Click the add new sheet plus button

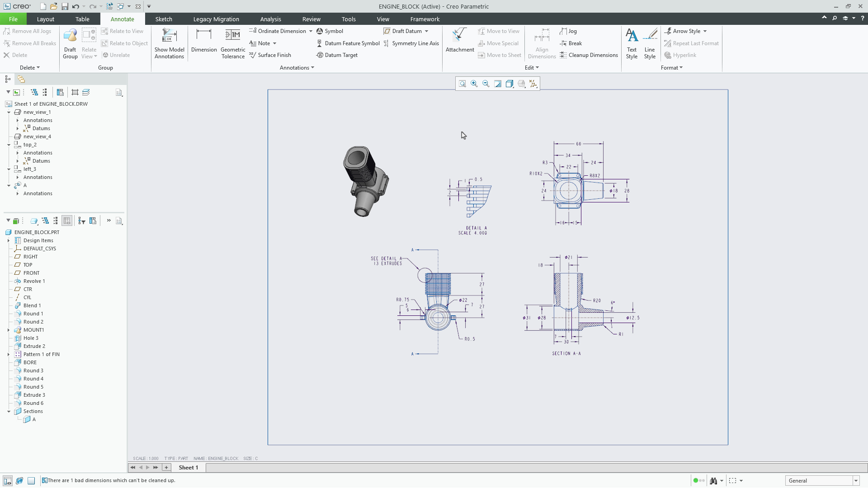click(x=166, y=468)
